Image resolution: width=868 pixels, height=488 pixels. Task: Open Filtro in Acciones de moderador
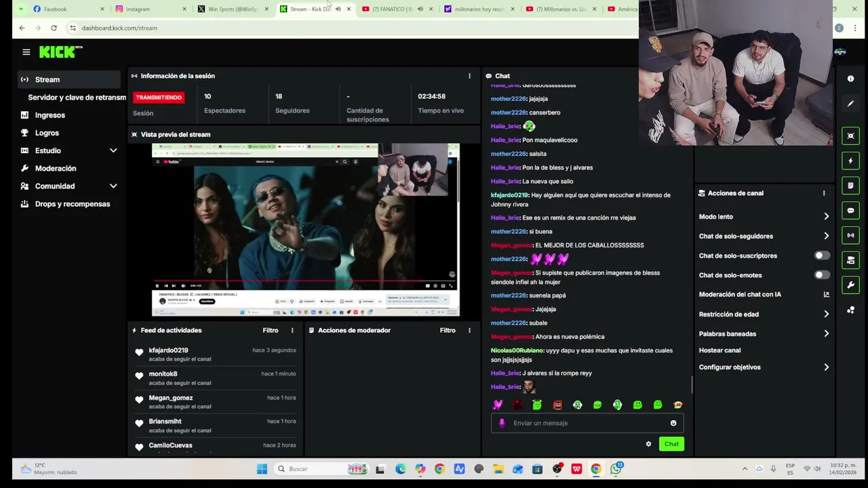coord(447,330)
